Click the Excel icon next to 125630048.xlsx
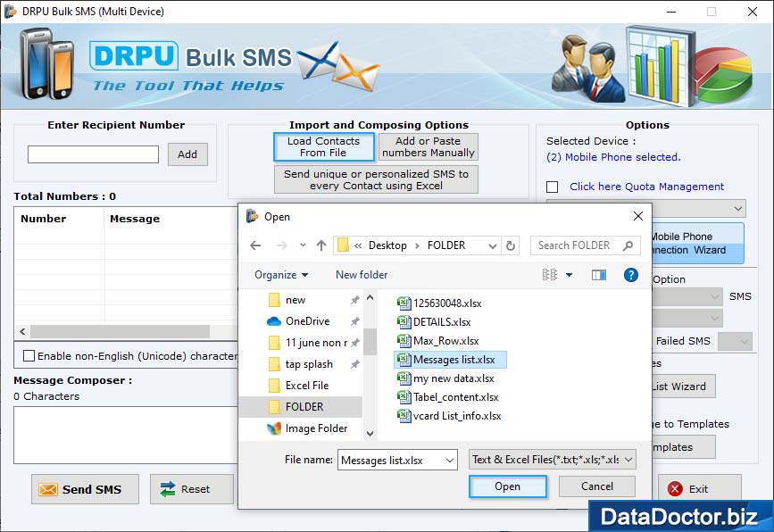This screenshot has height=532, width=774. pos(404,303)
